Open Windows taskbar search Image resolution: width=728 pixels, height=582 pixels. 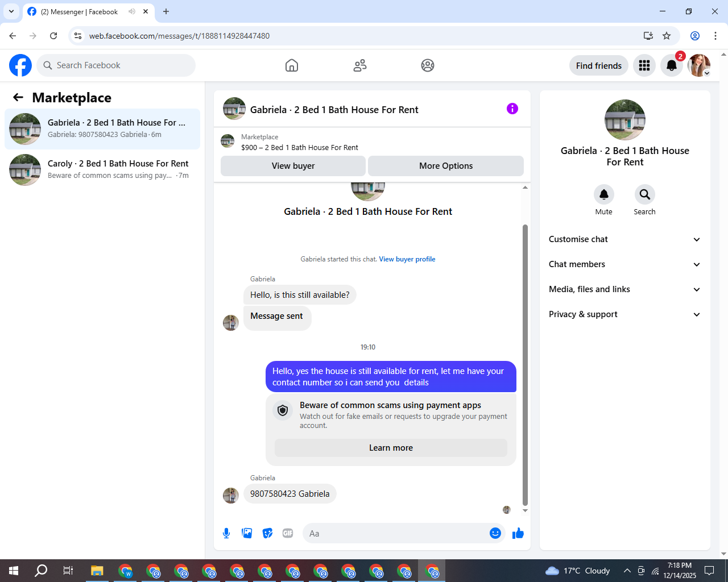41,571
